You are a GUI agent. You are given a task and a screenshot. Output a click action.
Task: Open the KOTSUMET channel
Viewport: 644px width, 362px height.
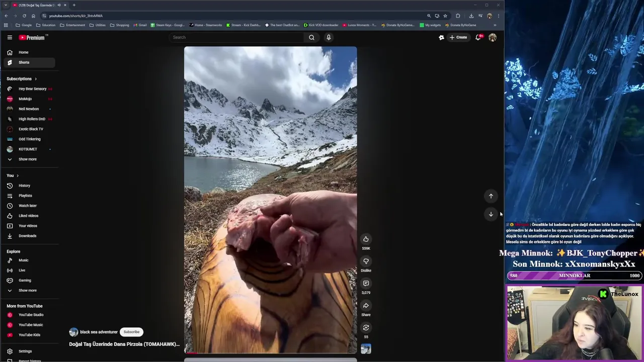point(28,149)
